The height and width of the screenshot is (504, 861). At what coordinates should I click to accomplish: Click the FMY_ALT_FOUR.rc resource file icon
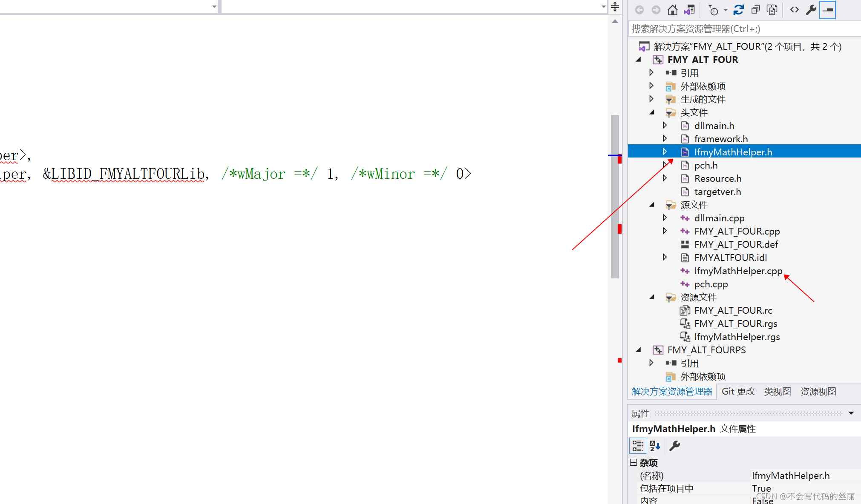tap(685, 310)
